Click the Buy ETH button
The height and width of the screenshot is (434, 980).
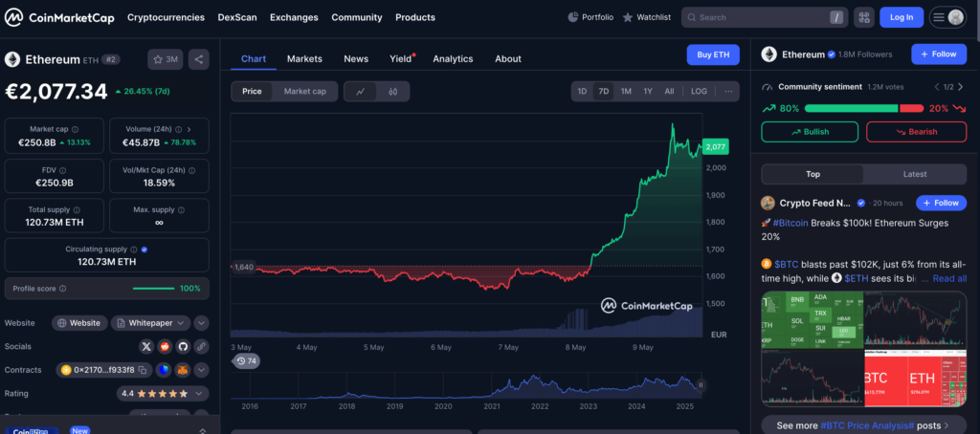coord(713,54)
